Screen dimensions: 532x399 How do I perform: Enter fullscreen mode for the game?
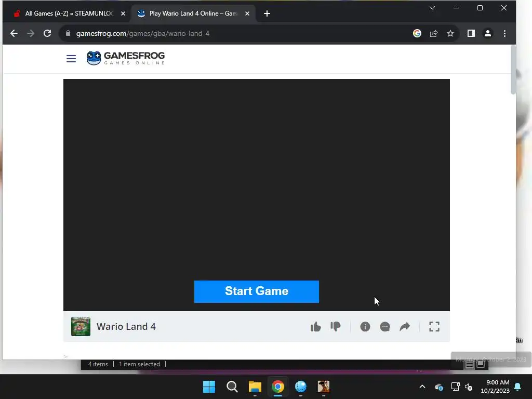pos(434,326)
